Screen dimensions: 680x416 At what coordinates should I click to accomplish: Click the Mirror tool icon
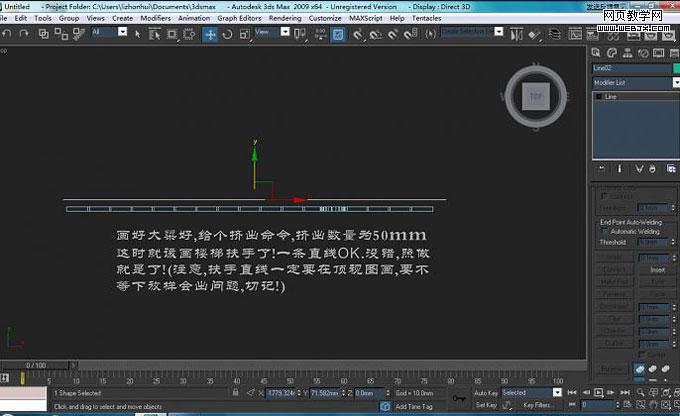[516, 35]
